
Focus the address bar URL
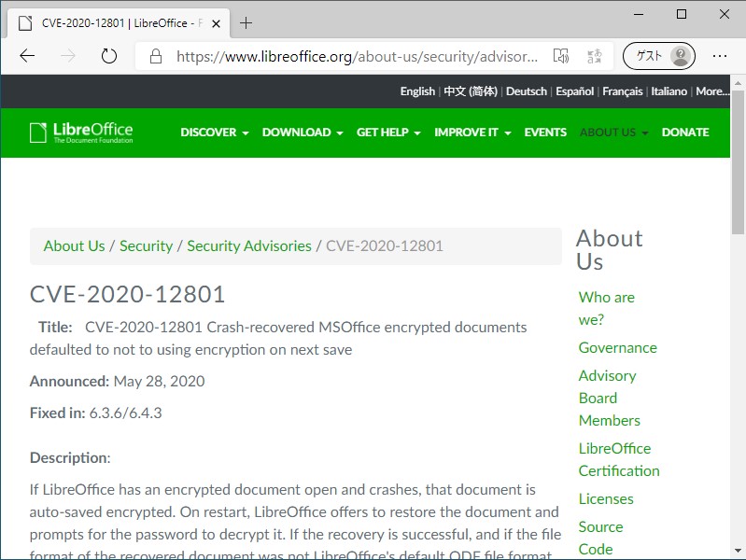(357, 56)
